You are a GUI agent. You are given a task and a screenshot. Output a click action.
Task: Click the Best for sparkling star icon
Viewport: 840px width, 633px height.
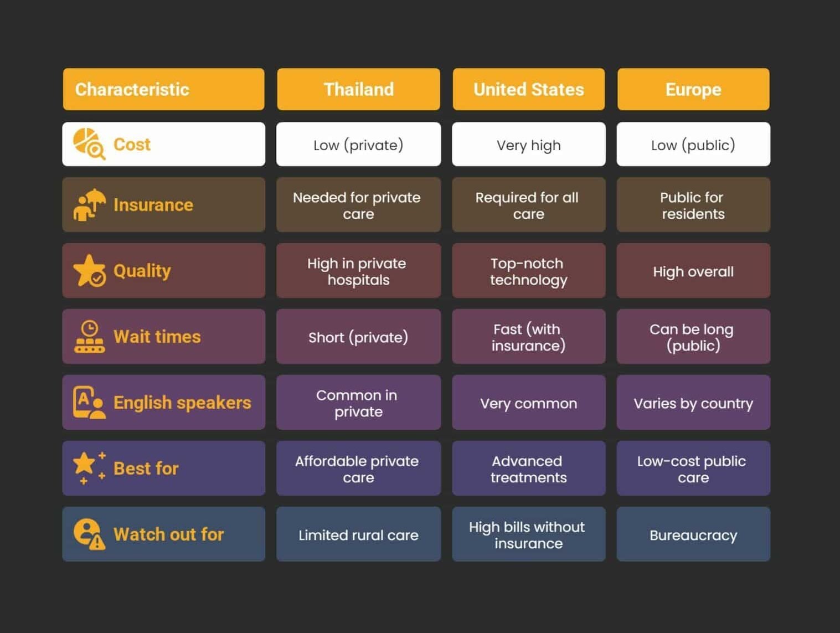(89, 468)
